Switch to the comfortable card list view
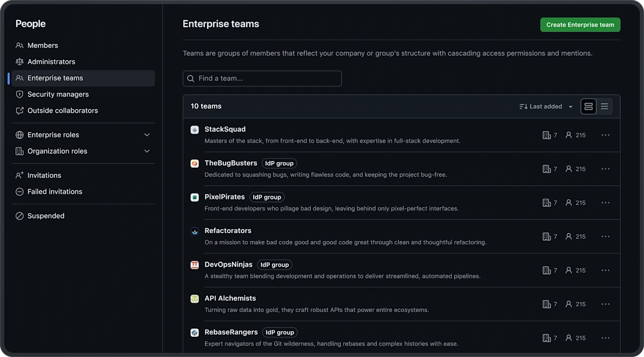Image resolution: width=644 pixels, height=357 pixels. pyautogui.click(x=588, y=106)
